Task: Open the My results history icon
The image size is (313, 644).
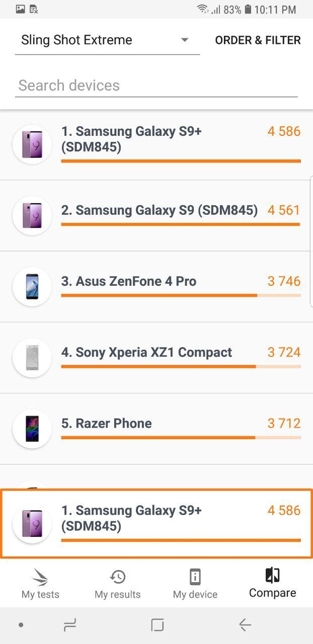Action: [x=117, y=577]
